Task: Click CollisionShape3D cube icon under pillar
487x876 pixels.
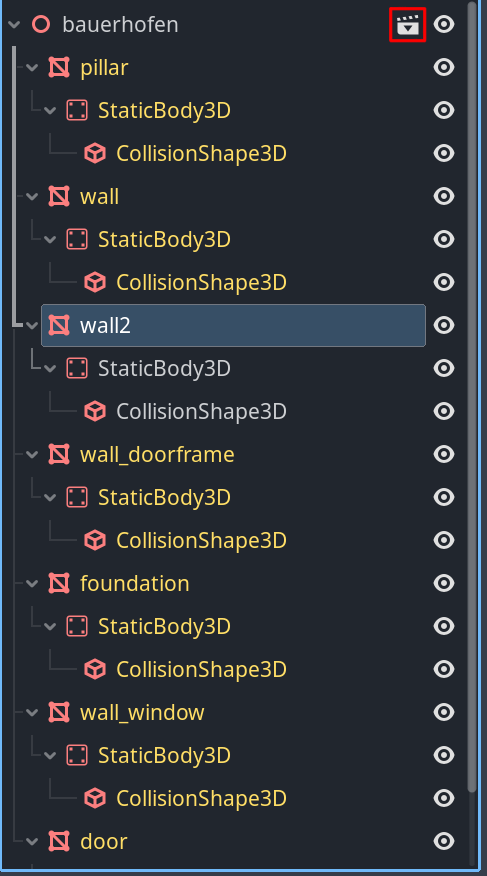Action: tap(95, 154)
